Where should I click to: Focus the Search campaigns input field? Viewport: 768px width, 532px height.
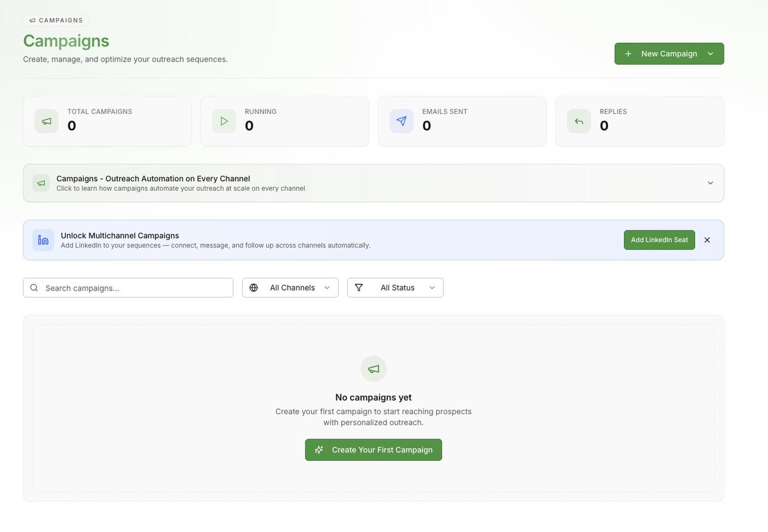pyautogui.click(x=128, y=287)
